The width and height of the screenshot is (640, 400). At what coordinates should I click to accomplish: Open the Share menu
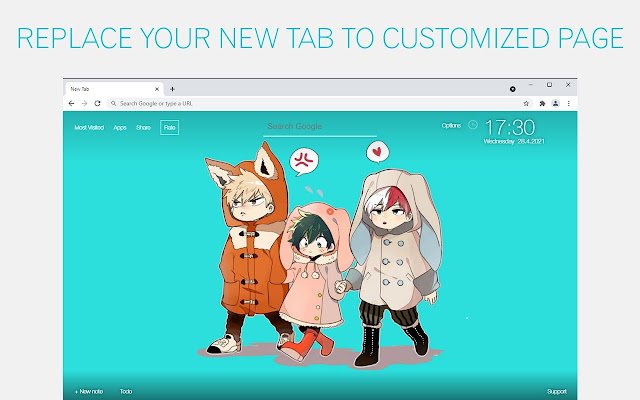143,128
